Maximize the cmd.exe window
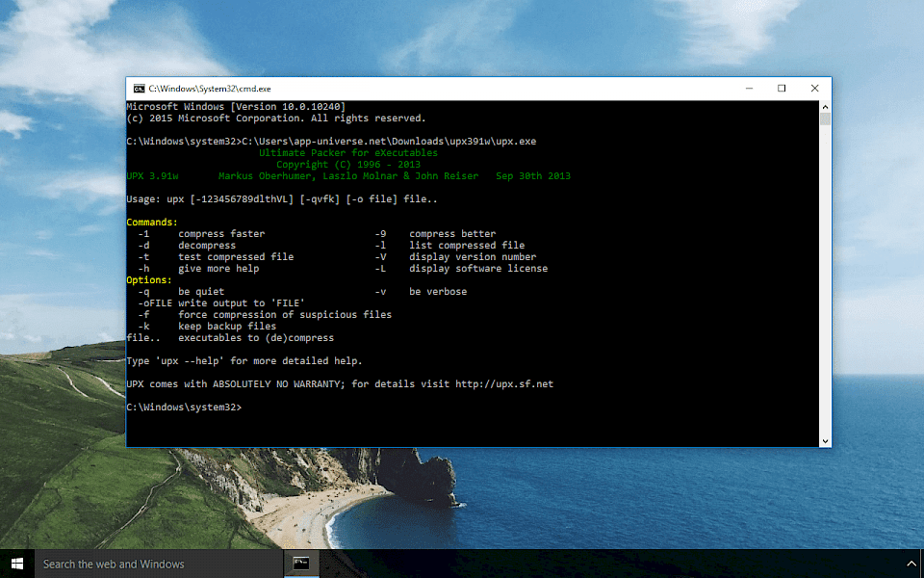This screenshot has width=924, height=578. tap(782, 89)
